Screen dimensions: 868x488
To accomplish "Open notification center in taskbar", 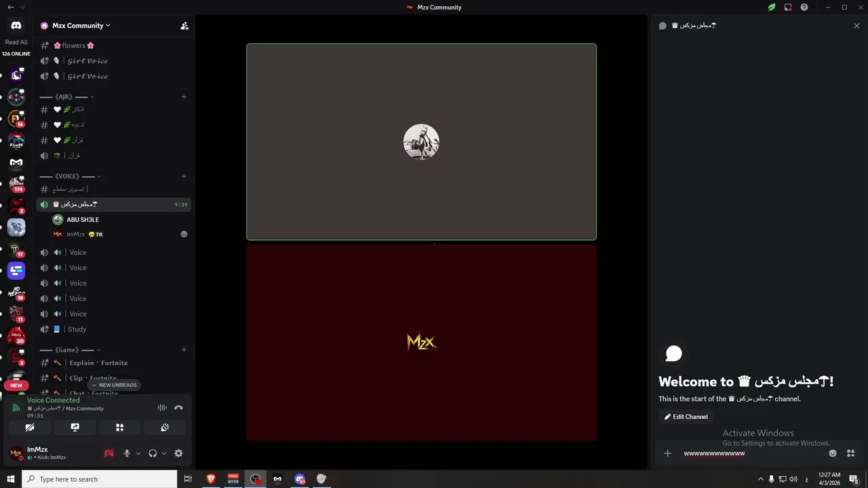I will [854, 479].
